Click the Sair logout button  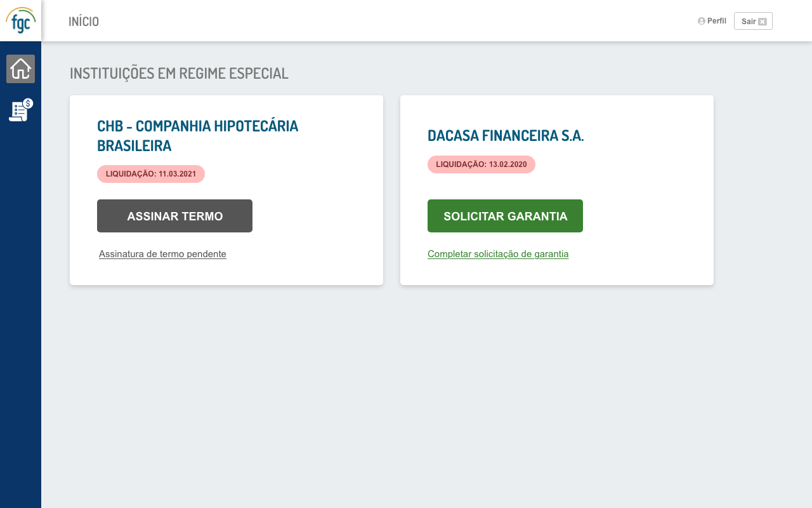[x=753, y=21]
